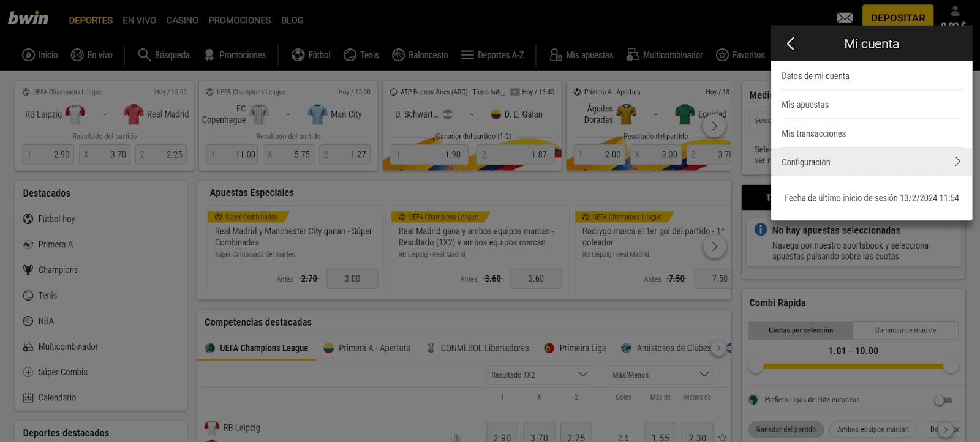The height and width of the screenshot is (442, 980).
Task: Open Tenis in Destacados sidebar
Action: 40,296
